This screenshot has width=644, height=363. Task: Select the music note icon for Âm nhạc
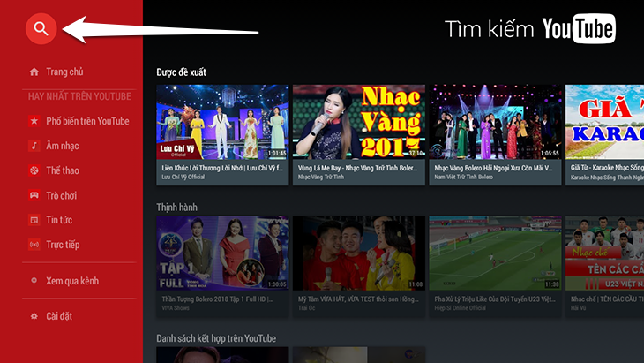34,145
